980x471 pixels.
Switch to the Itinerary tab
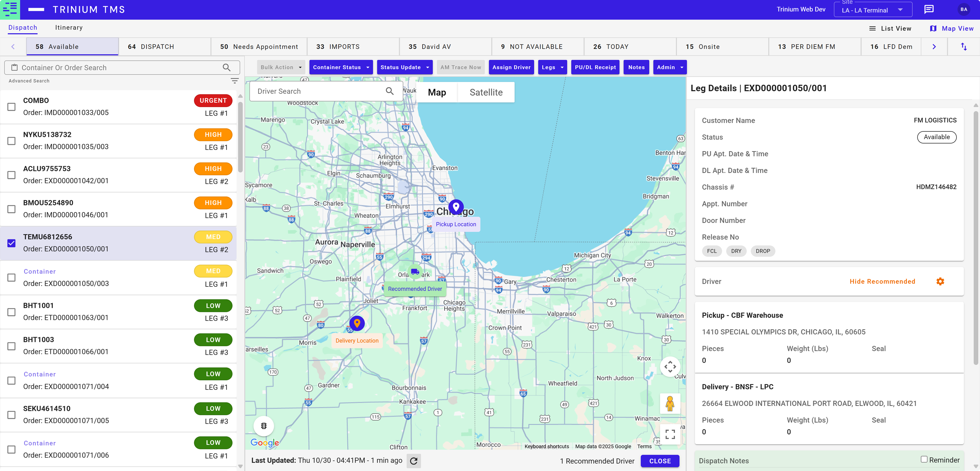pyautogui.click(x=69, y=28)
